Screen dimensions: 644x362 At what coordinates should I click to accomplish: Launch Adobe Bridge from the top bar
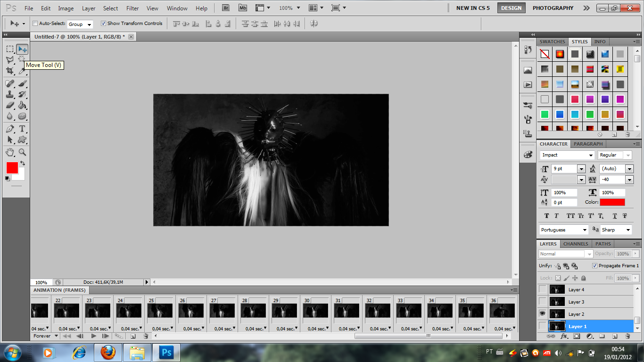pos(226,8)
